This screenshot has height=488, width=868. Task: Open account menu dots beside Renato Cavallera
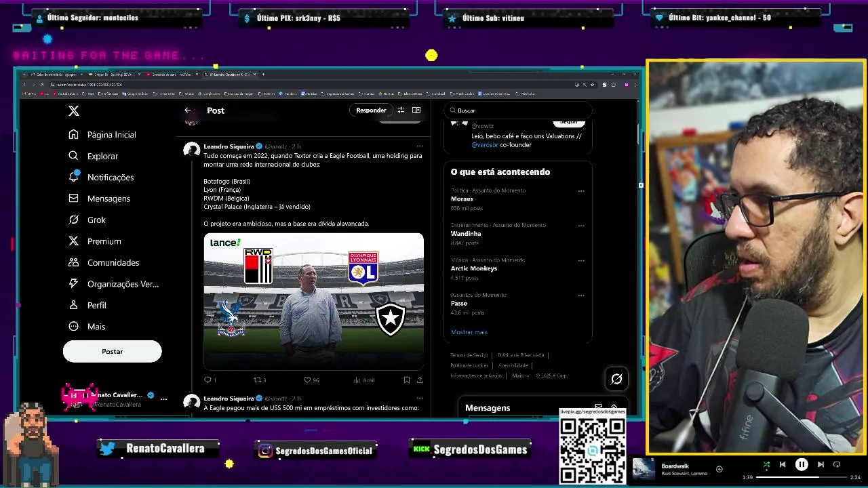pos(163,399)
